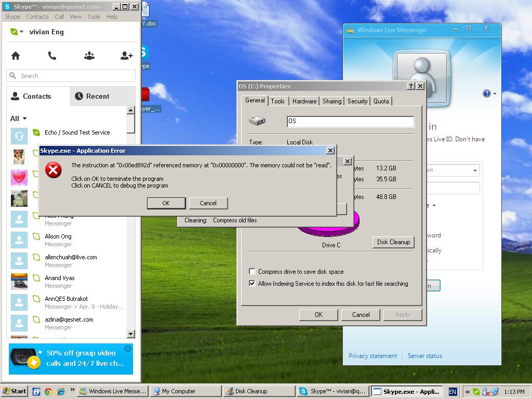
Task: Click OK in the Skype.exe error dialog
Action: [166, 203]
